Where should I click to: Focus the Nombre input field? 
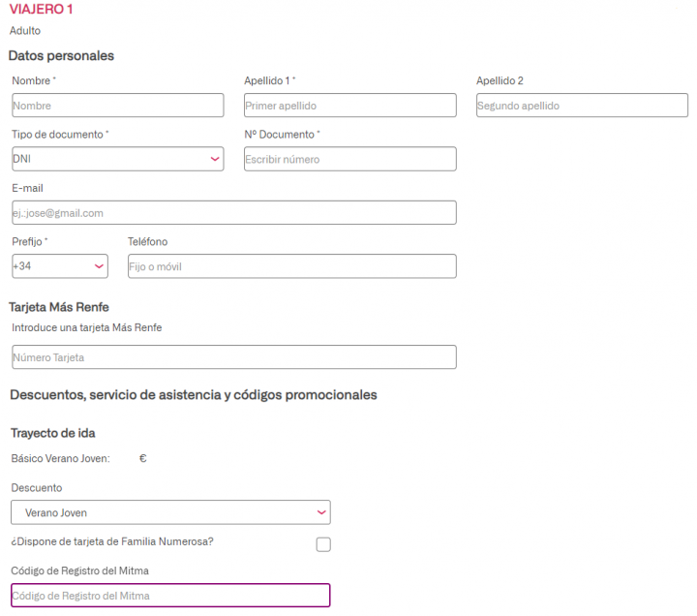point(117,106)
